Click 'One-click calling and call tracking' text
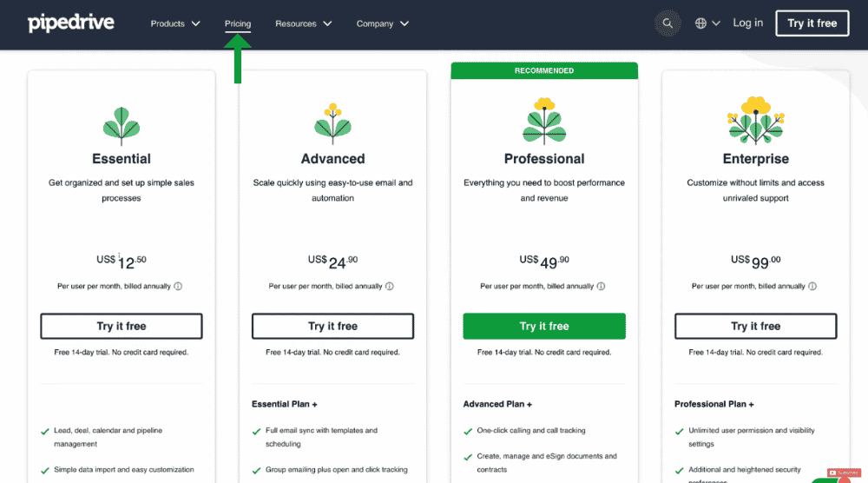 (x=531, y=430)
